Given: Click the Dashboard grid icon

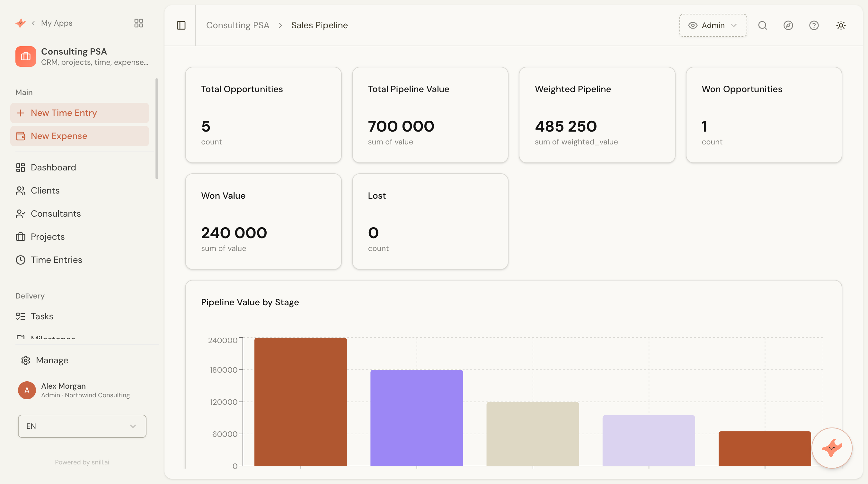Looking at the screenshot, I should pos(21,167).
